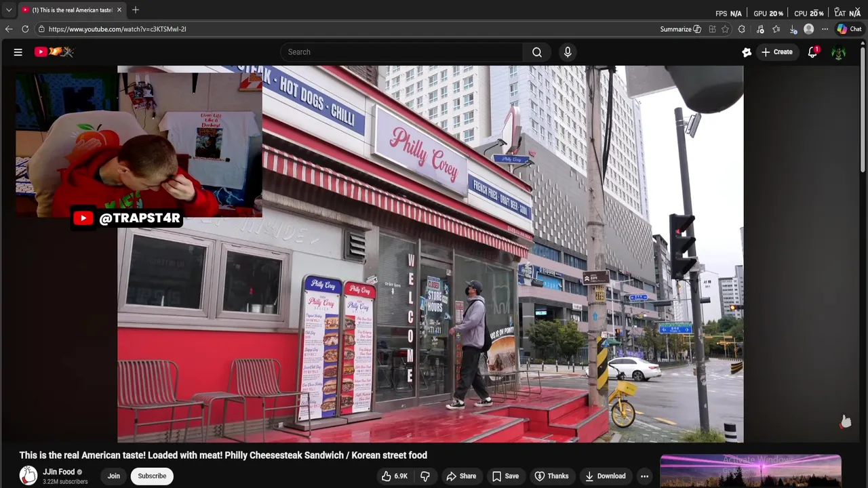This screenshot has width=868, height=488.
Task: Click the FPS overlay readout
Action: pos(728,14)
